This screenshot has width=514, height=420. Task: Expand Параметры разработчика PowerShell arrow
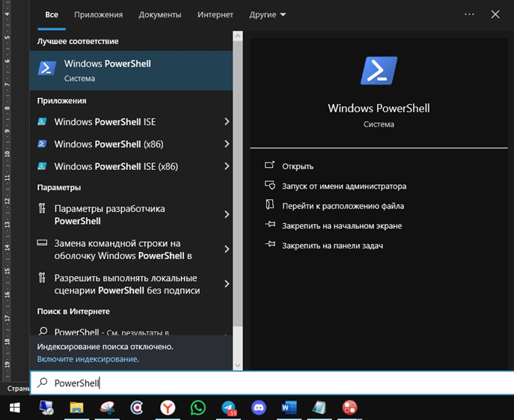point(227,214)
